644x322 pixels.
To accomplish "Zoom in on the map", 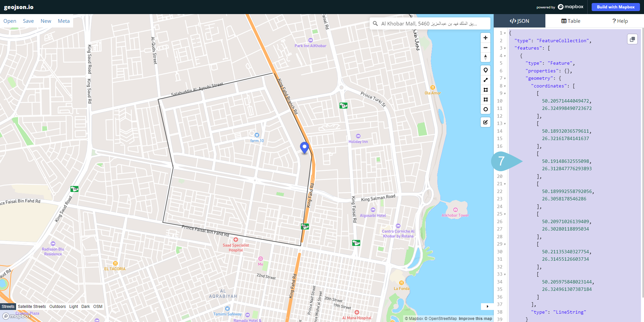I will tap(485, 38).
